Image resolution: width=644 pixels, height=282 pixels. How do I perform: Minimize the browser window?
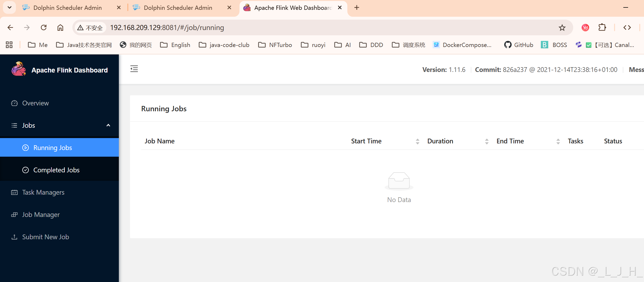pos(626,8)
